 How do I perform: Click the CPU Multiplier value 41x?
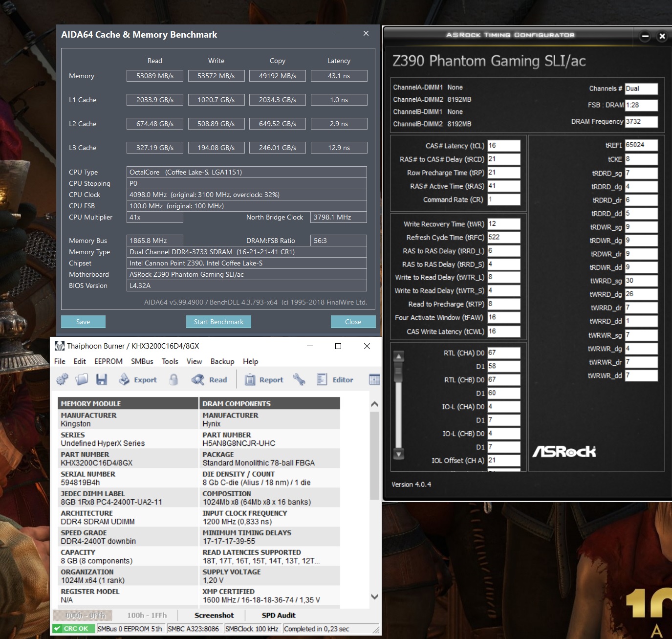pos(155,217)
